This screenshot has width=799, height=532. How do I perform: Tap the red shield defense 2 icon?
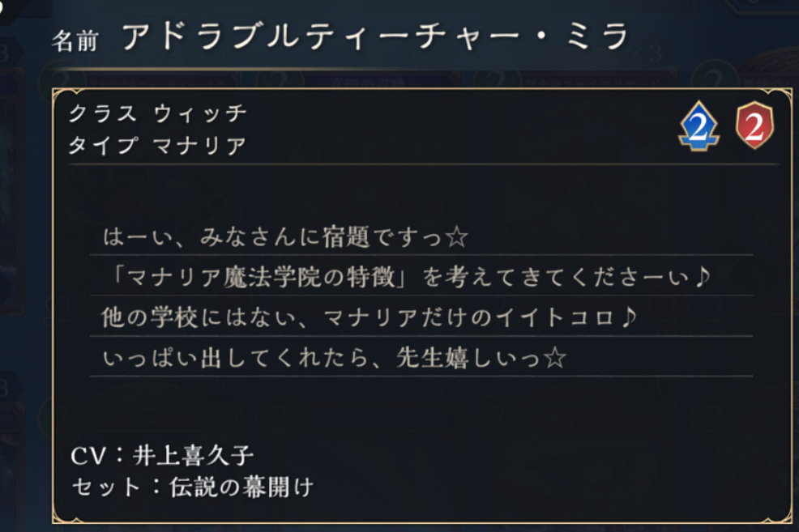click(754, 126)
